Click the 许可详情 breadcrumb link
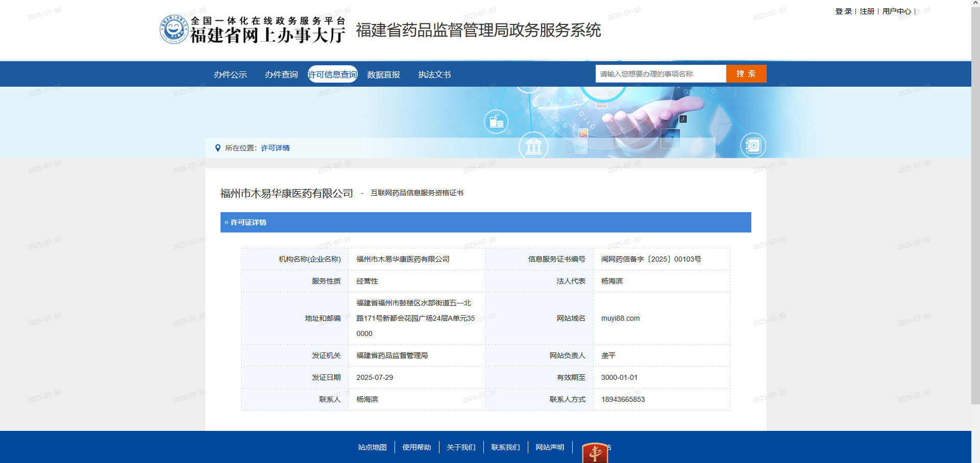 (275, 148)
